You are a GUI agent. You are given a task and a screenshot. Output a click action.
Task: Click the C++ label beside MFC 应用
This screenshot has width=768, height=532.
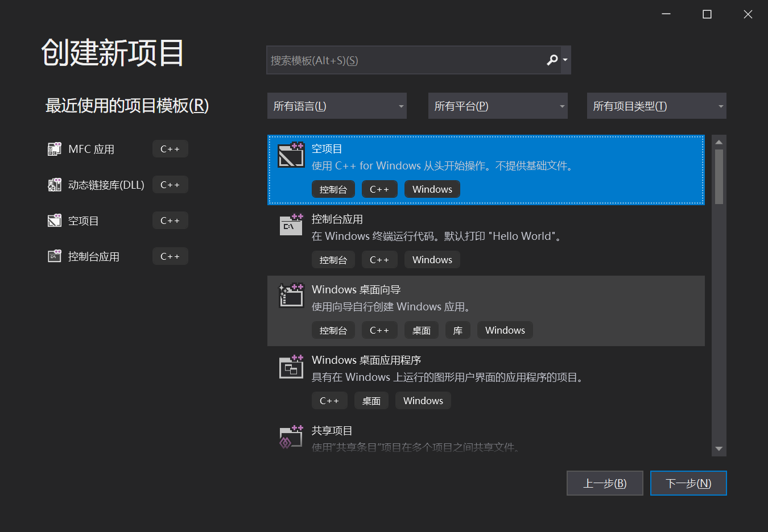point(170,148)
